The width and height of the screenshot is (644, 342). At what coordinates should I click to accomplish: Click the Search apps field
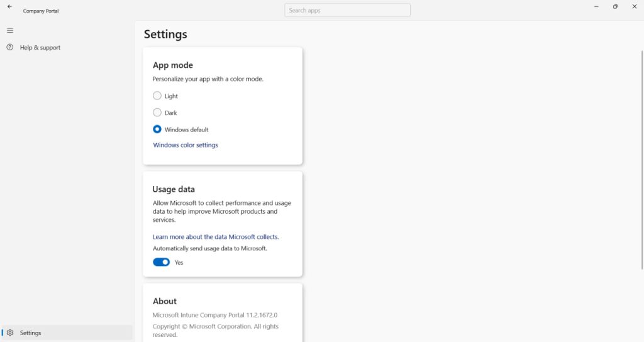(347, 10)
